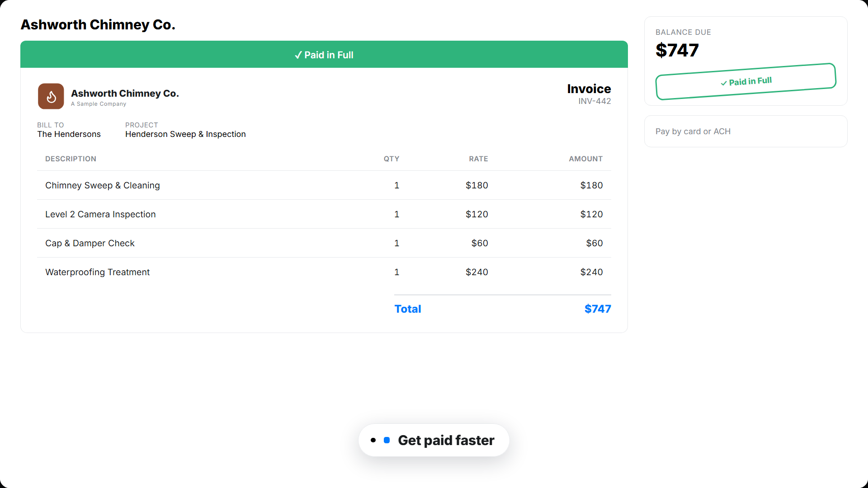The height and width of the screenshot is (488, 868).
Task: Click the $60 rate for Cap & Damper Check
Action: (480, 243)
